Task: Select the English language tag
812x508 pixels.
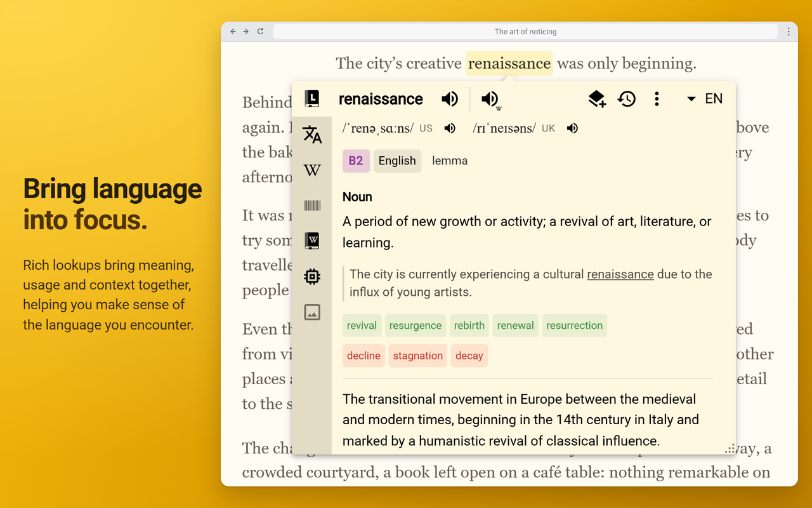Action: click(397, 161)
